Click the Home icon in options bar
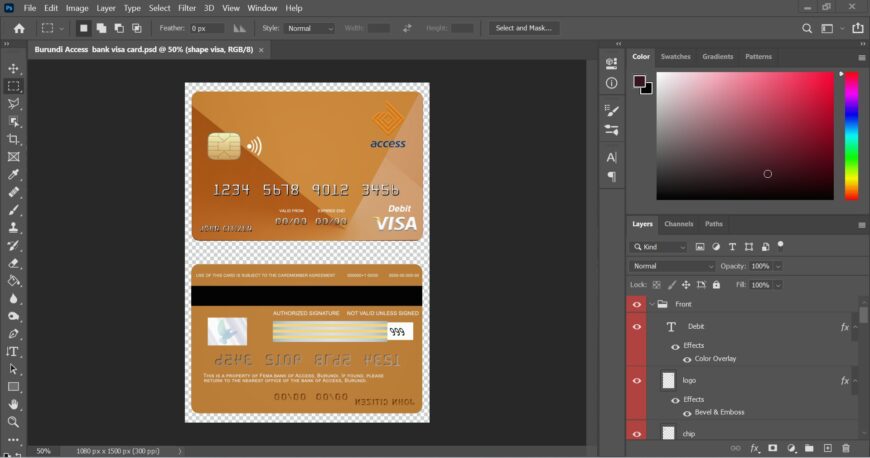Screen dimensions: 870x458 19,28
